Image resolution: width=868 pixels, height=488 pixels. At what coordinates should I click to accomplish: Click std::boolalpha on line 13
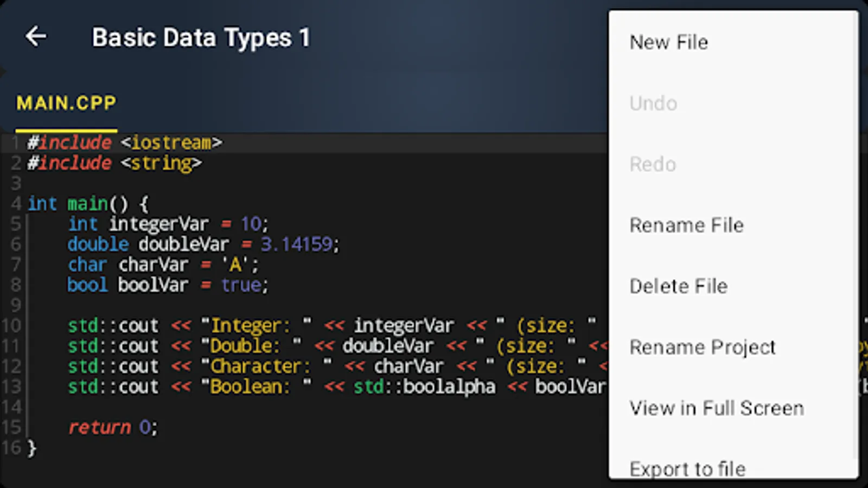click(x=425, y=387)
